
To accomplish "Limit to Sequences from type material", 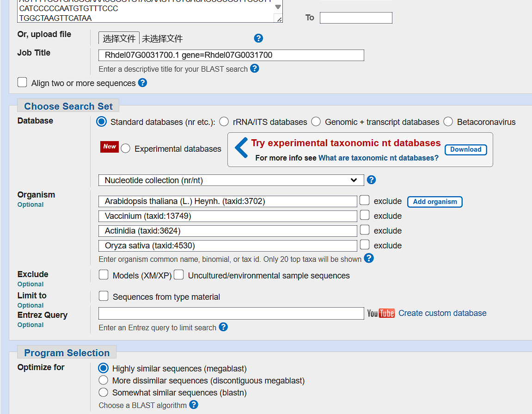I will [x=104, y=296].
